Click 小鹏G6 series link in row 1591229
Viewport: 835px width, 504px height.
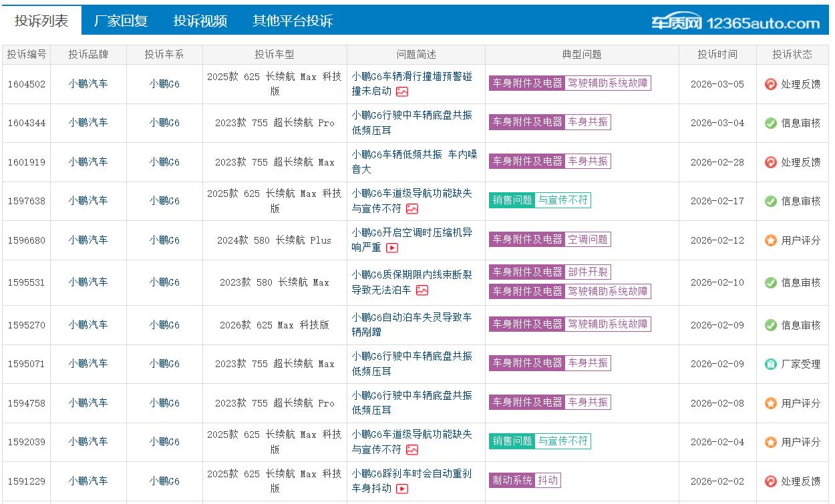click(x=164, y=481)
